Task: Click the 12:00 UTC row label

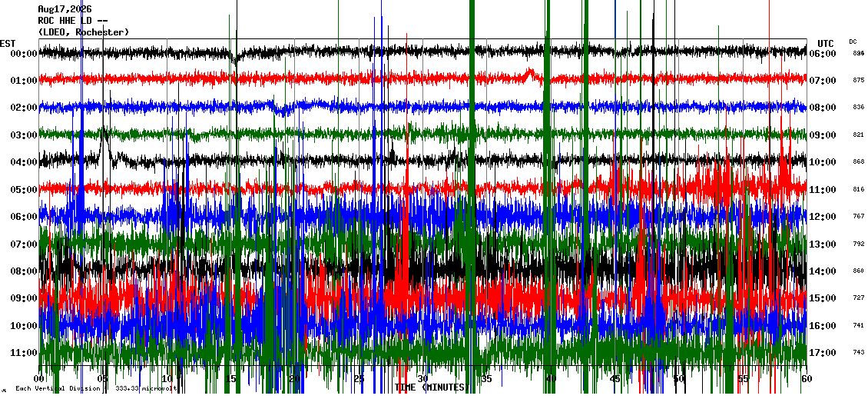Action: [822, 217]
